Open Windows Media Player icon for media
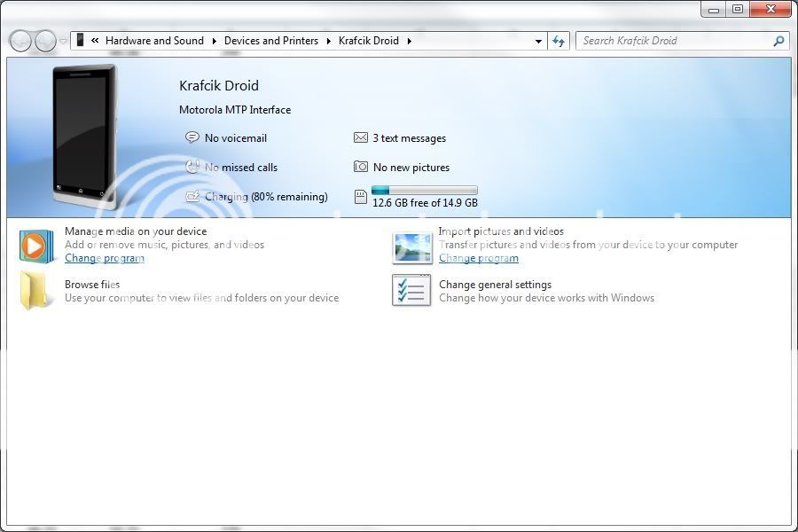The image size is (798, 532). (36, 246)
